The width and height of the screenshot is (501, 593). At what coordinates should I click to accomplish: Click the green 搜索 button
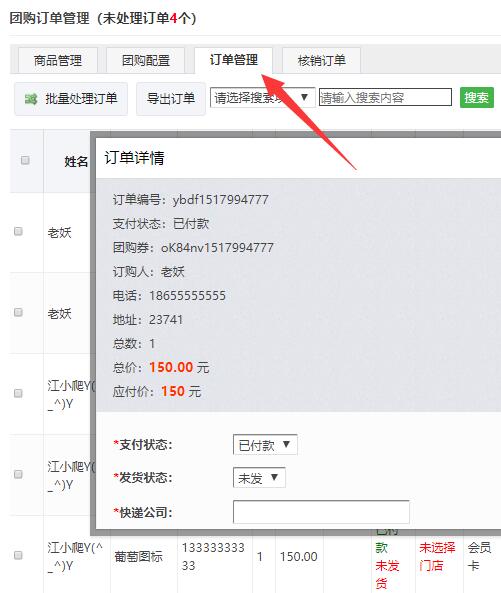pos(477,98)
